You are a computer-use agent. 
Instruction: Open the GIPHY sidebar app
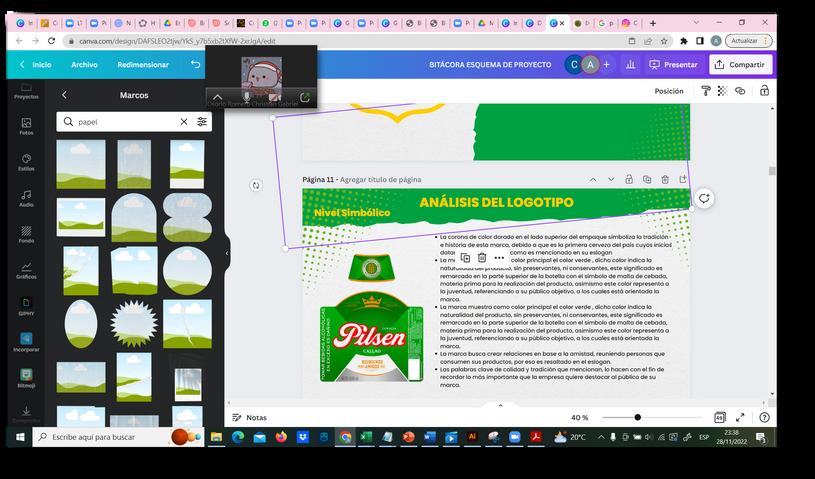(26, 307)
